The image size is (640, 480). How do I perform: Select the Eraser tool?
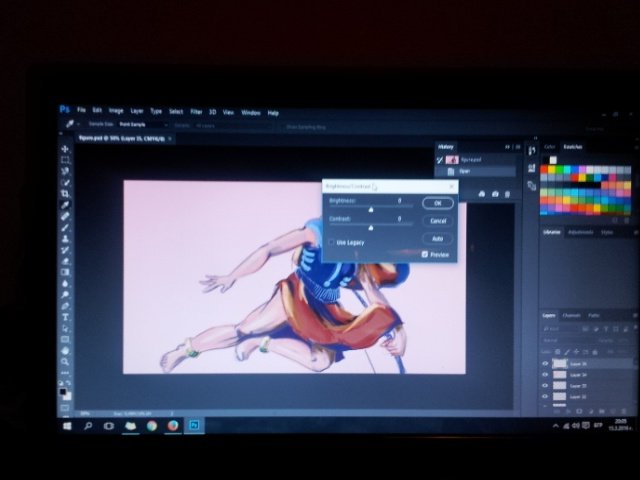tap(65, 261)
